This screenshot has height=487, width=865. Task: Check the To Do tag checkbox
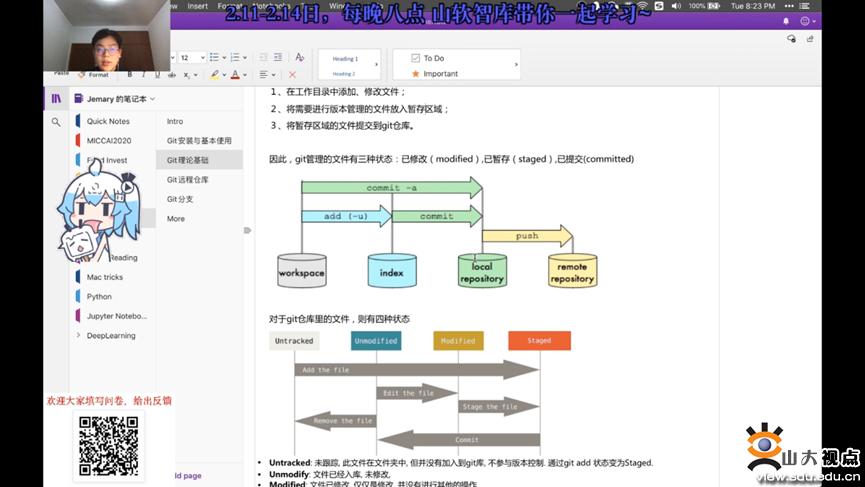click(416, 58)
